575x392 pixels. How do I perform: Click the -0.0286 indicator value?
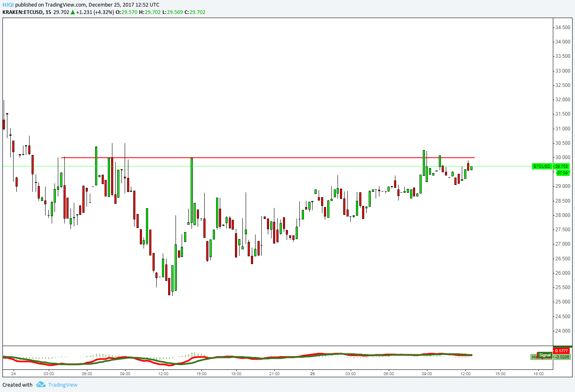coord(562,357)
